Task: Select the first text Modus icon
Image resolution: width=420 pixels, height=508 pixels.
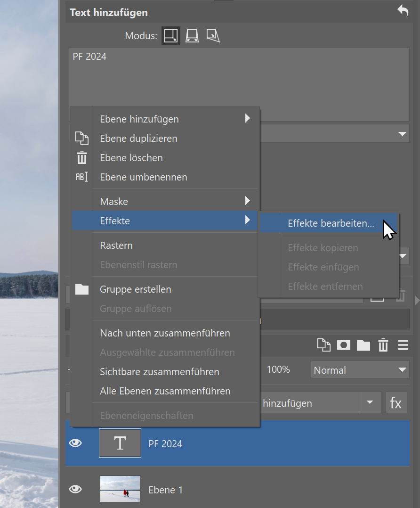Action: (171, 36)
